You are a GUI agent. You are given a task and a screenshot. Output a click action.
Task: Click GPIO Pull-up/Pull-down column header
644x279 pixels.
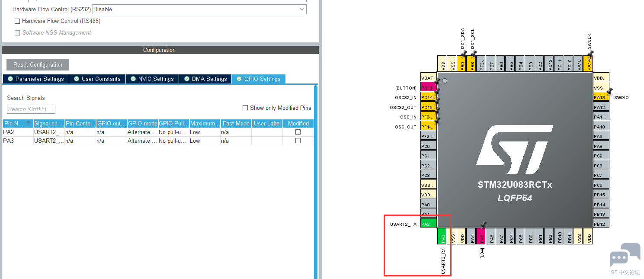(x=174, y=123)
